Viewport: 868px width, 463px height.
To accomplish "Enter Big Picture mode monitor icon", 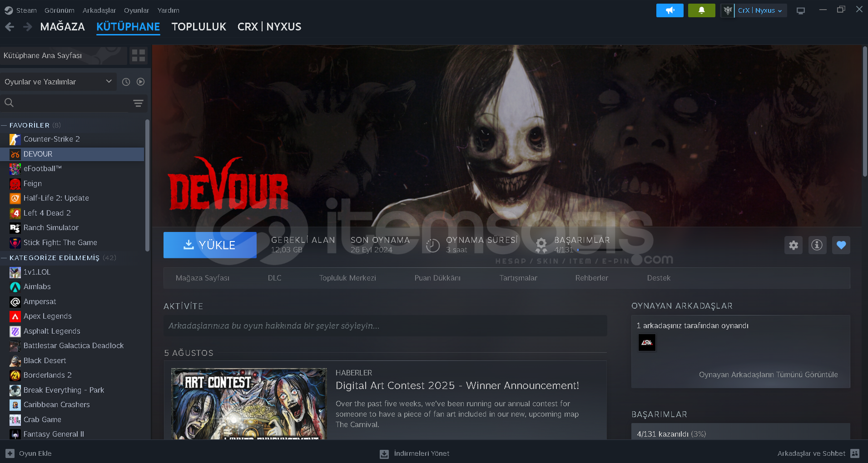I will click(x=801, y=10).
